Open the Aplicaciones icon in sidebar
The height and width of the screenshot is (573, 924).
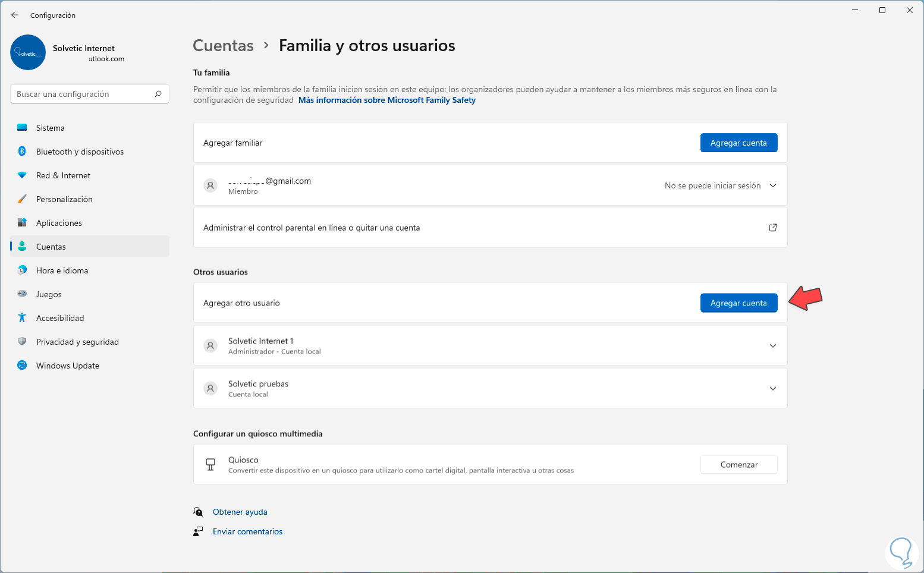[x=22, y=223]
